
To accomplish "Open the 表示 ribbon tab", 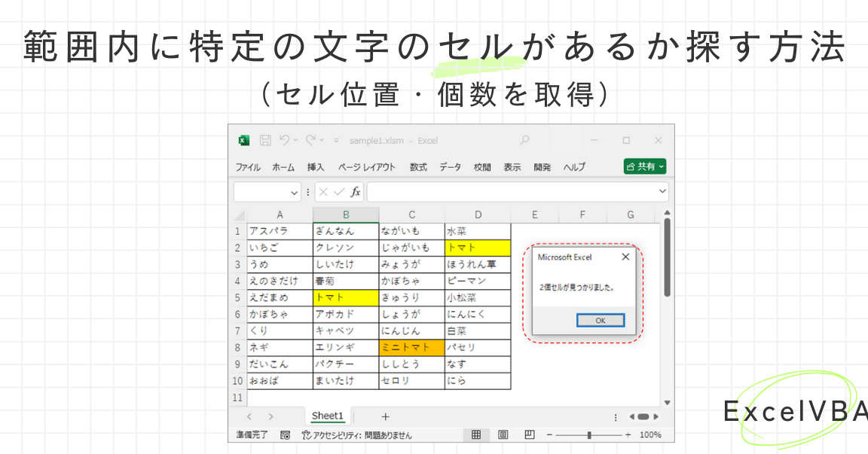I will pos(512,167).
